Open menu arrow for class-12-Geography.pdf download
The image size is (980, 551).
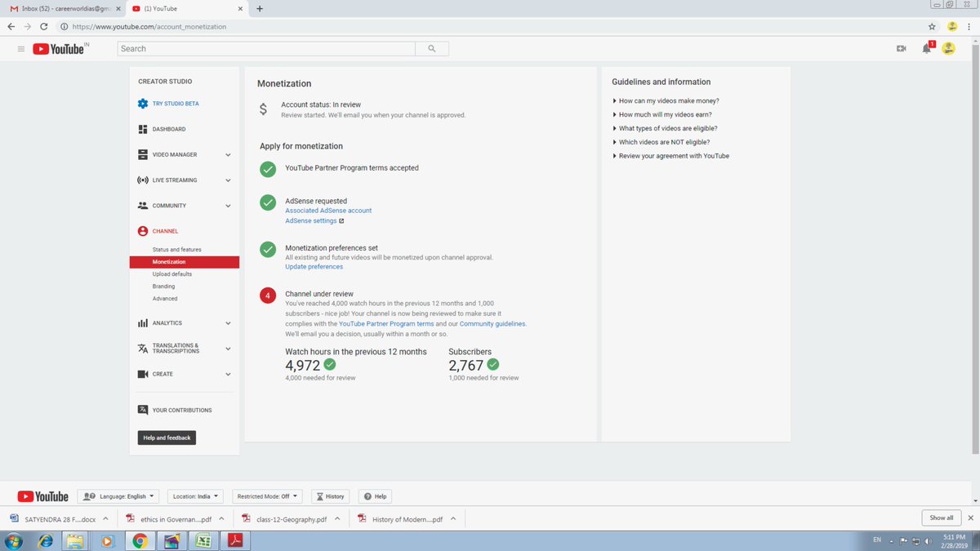pyautogui.click(x=336, y=518)
